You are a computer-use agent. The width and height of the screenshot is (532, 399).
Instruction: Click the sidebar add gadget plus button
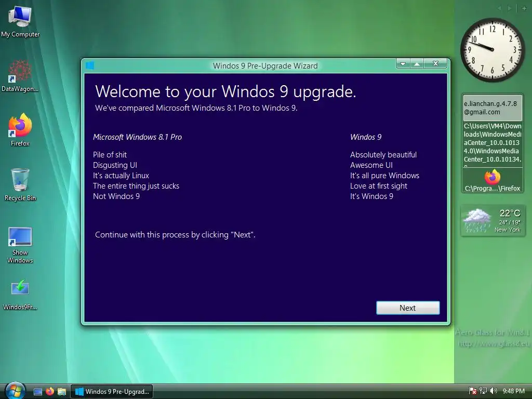click(524, 8)
